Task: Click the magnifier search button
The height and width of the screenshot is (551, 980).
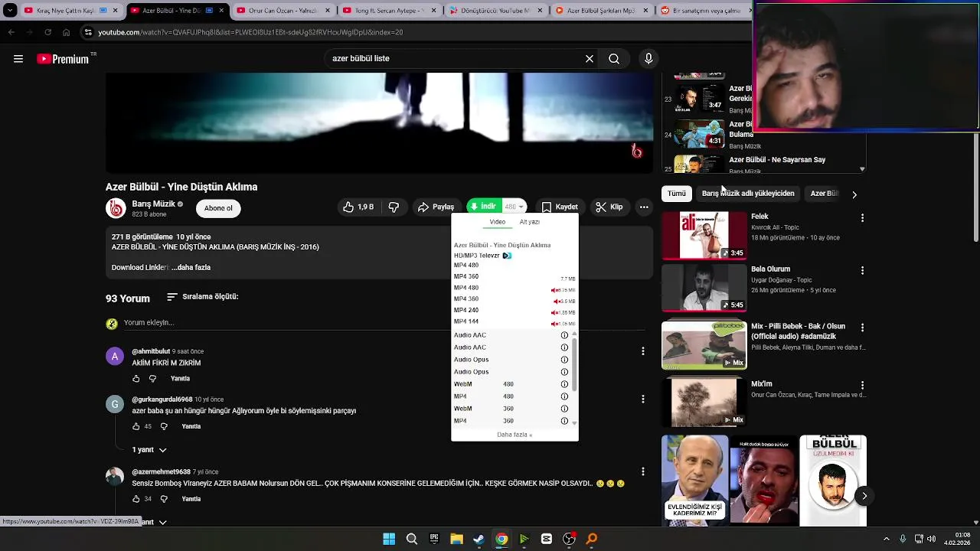Action: (x=614, y=59)
